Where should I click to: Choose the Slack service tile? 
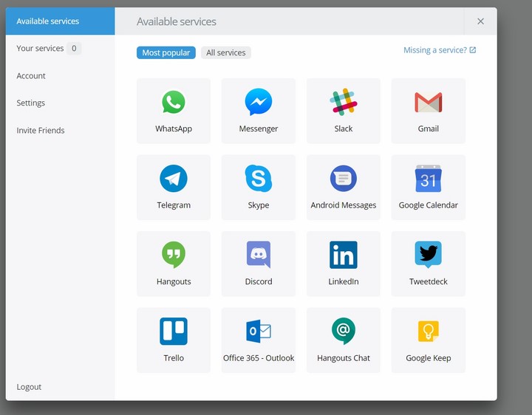pyautogui.click(x=344, y=103)
